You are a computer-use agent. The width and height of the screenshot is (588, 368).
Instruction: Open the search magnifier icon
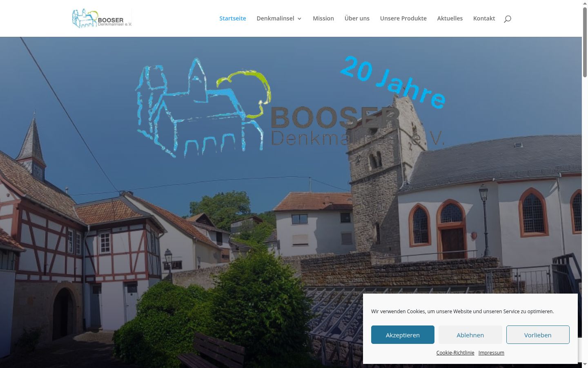(507, 19)
